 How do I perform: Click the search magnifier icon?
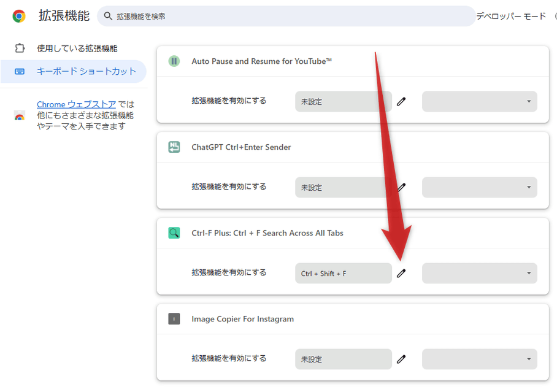[x=108, y=16]
